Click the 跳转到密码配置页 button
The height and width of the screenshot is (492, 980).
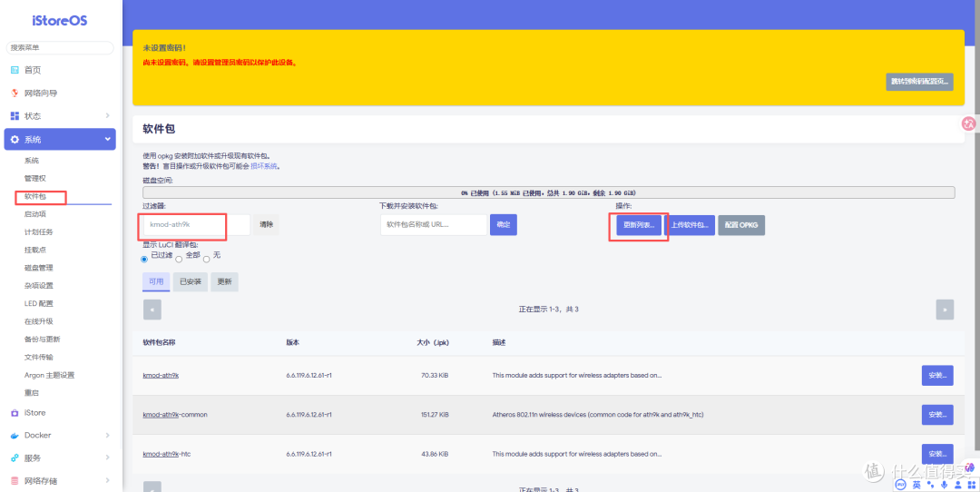tap(919, 82)
